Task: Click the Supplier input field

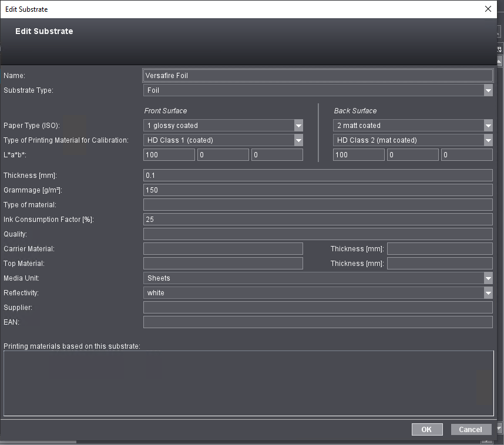Action: point(317,308)
